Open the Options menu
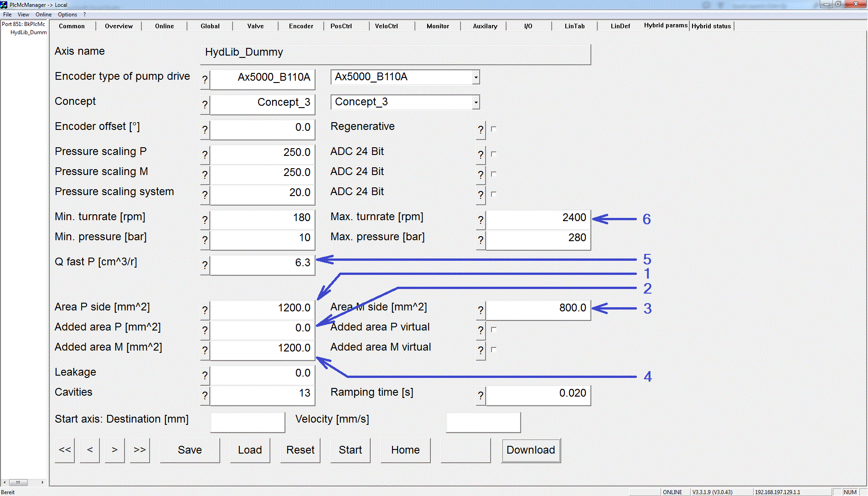This screenshot has width=868, height=496. pyautogui.click(x=67, y=15)
